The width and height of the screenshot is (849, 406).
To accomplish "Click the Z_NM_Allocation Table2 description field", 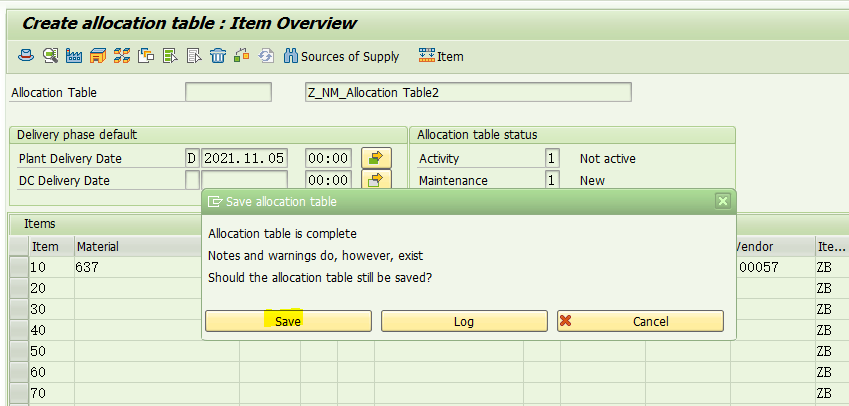I will coord(468,92).
